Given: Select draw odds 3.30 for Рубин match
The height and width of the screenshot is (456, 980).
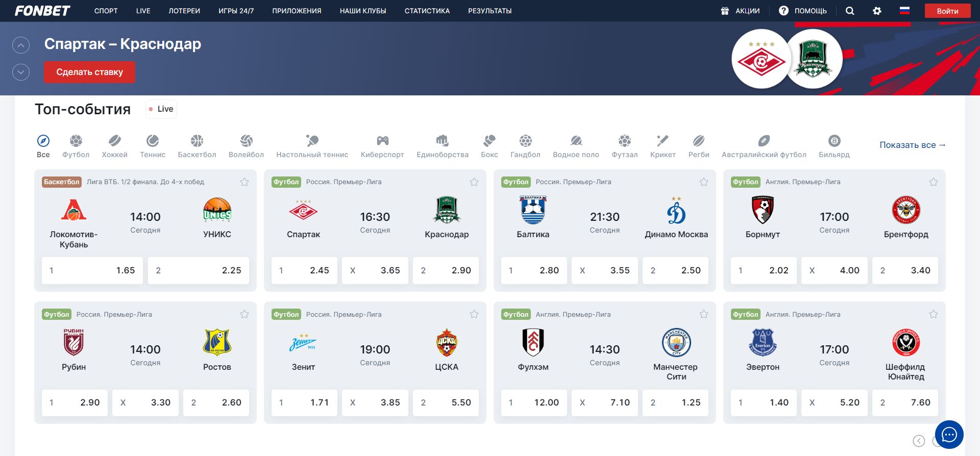Looking at the screenshot, I should click(x=145, y=402).
